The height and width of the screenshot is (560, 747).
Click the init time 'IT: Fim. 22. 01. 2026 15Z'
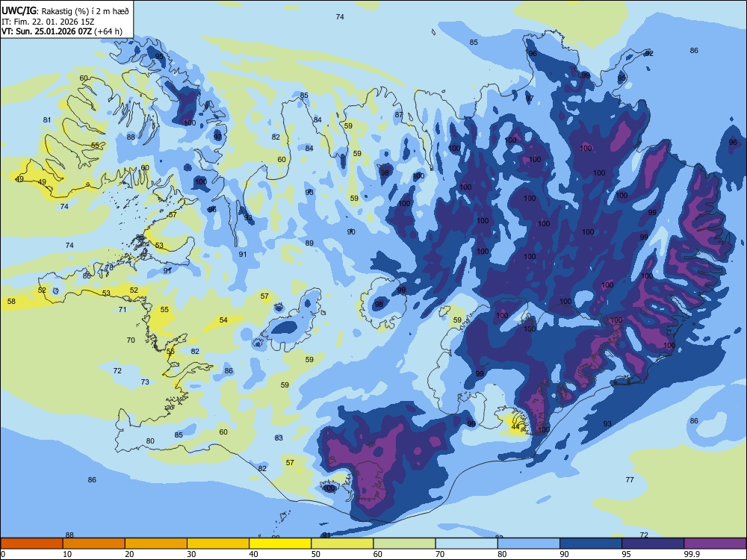(48, 22)
